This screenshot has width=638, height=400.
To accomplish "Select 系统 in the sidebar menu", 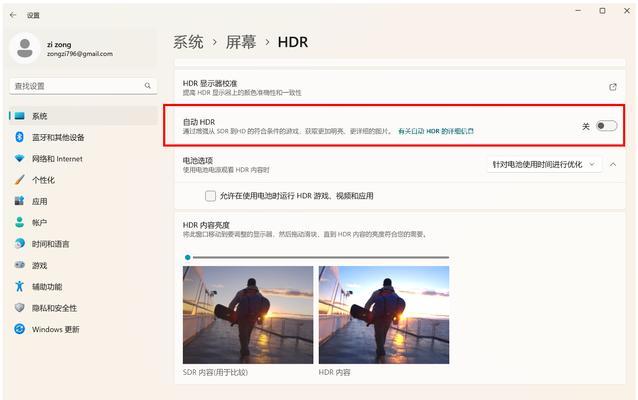I will point(83,116).
